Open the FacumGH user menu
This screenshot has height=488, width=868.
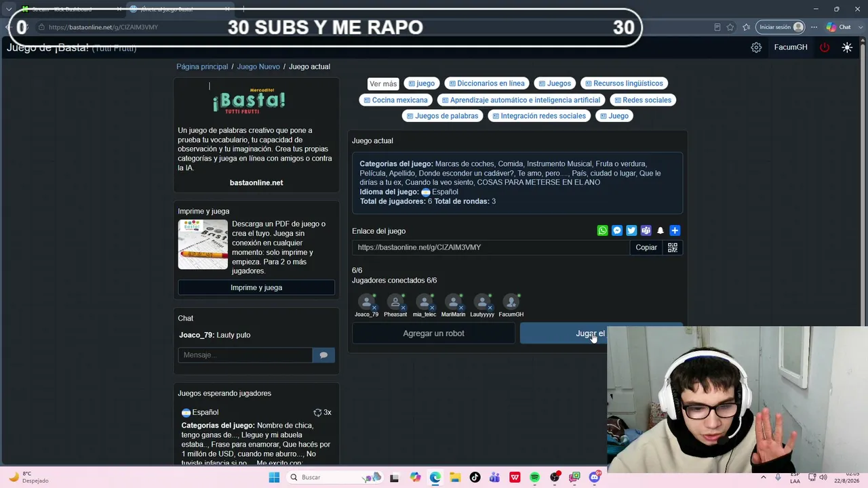(x=791, y=47)
